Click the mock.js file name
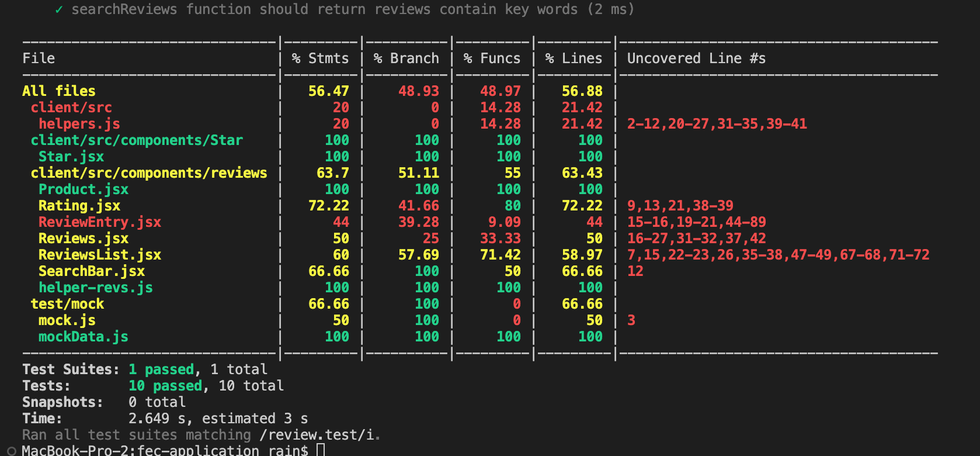 pos(67,320)
